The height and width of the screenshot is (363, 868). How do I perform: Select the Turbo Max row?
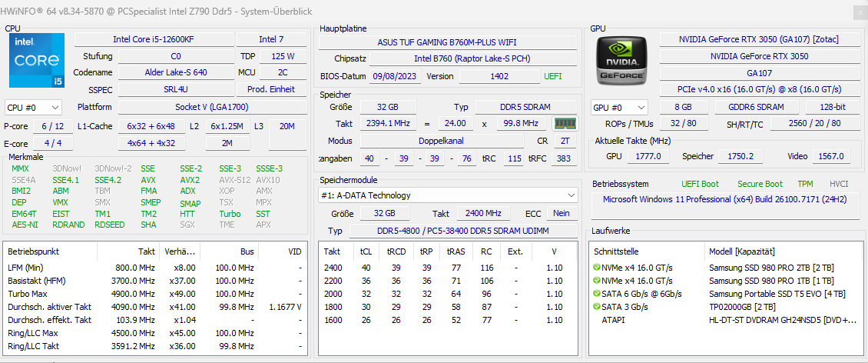[x=154, y=294]
